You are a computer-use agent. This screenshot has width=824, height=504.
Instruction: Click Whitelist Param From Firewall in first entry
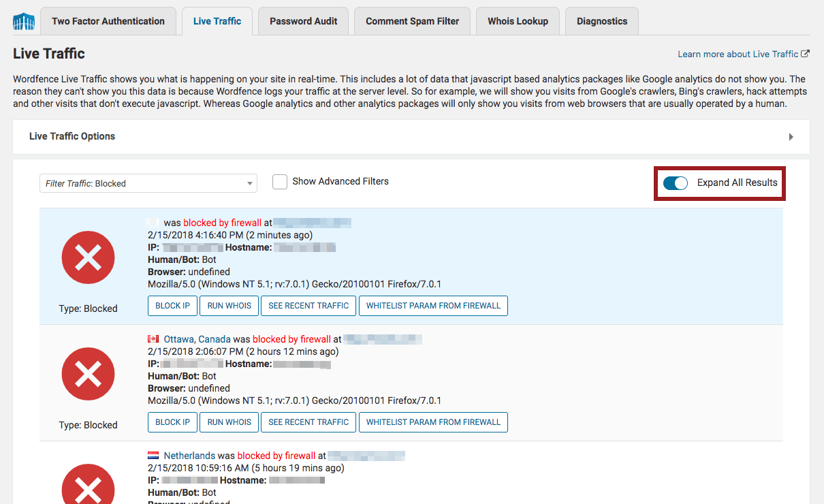[433, 306]
